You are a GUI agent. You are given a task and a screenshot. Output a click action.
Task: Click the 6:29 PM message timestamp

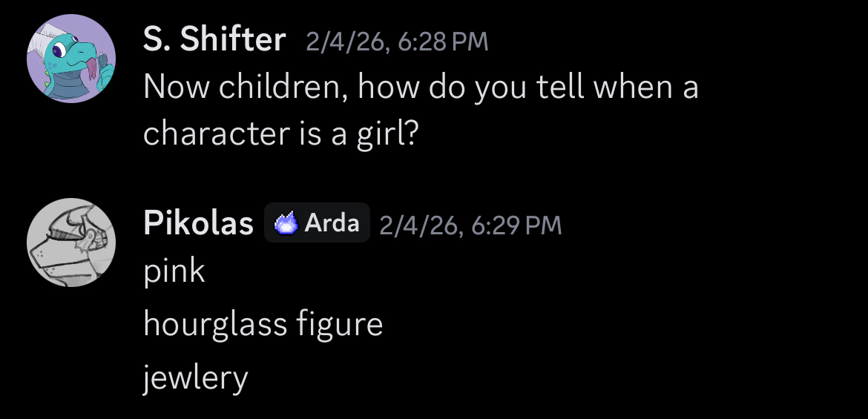point(516,225)
